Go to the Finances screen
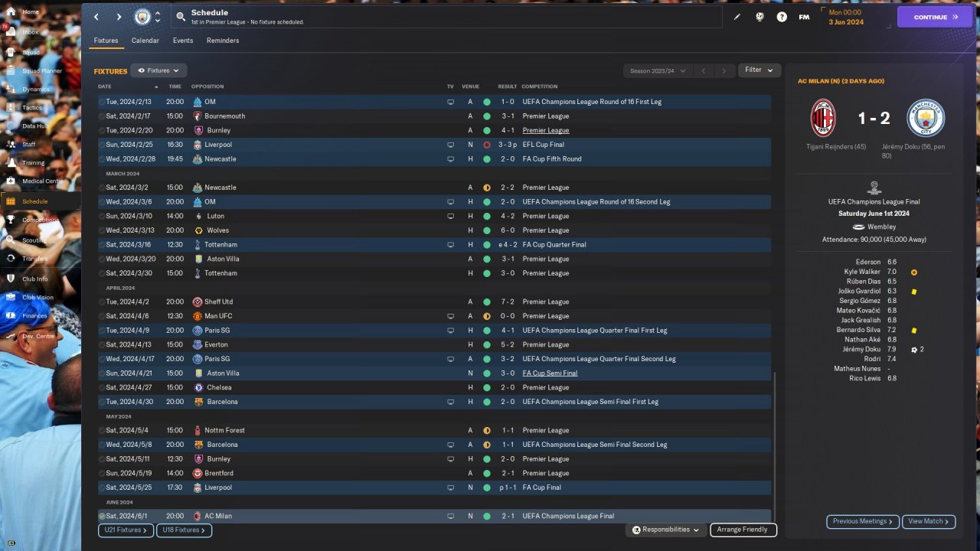 34,315
